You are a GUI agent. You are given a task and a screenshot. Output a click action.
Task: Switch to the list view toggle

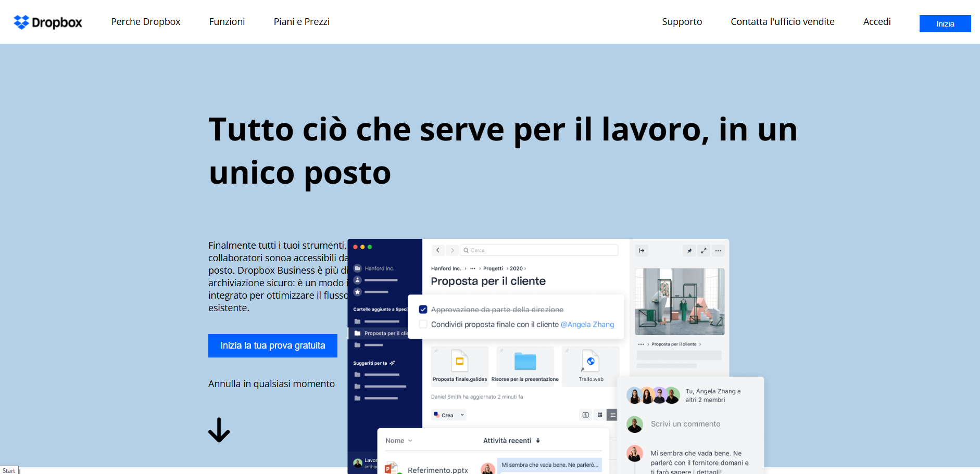(x=612, y=415)
